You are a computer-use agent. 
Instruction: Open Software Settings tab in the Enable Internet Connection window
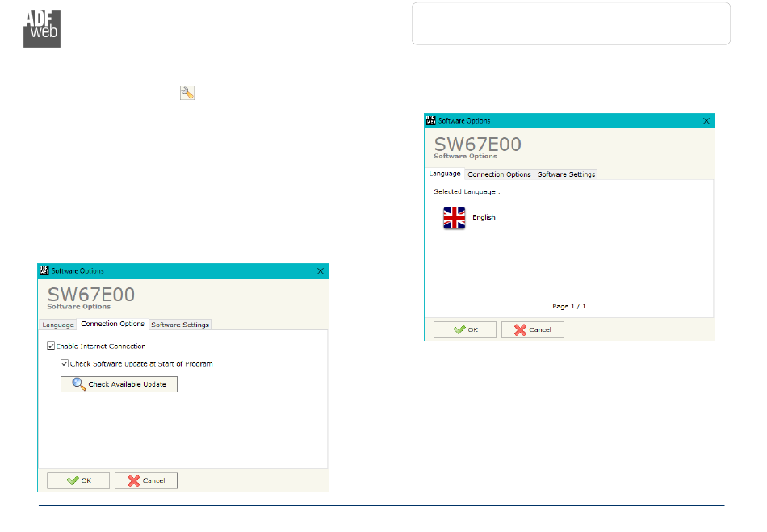point(180,325)
